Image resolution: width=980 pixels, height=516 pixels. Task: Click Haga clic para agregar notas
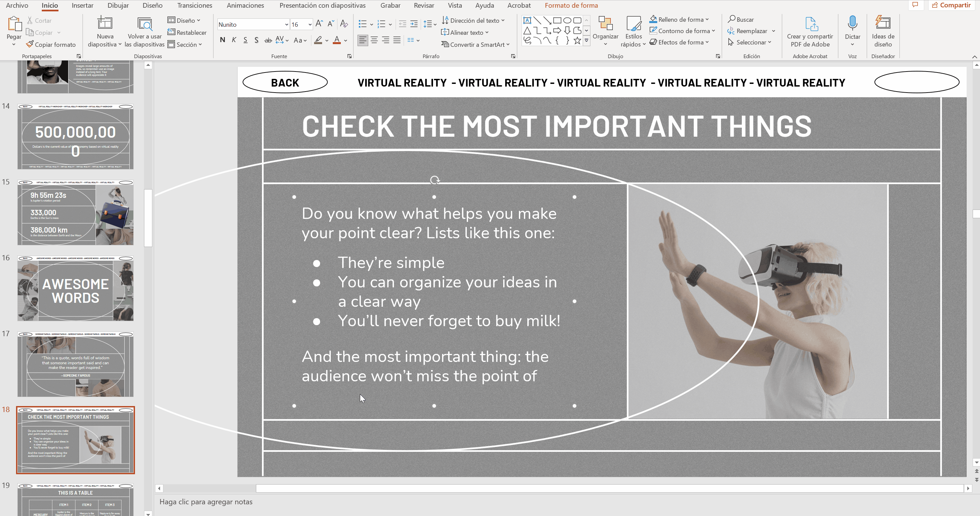tap(206, 502)
